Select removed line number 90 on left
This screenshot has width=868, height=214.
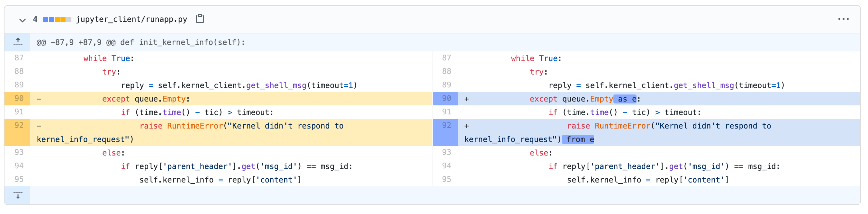tap(18, 98)
